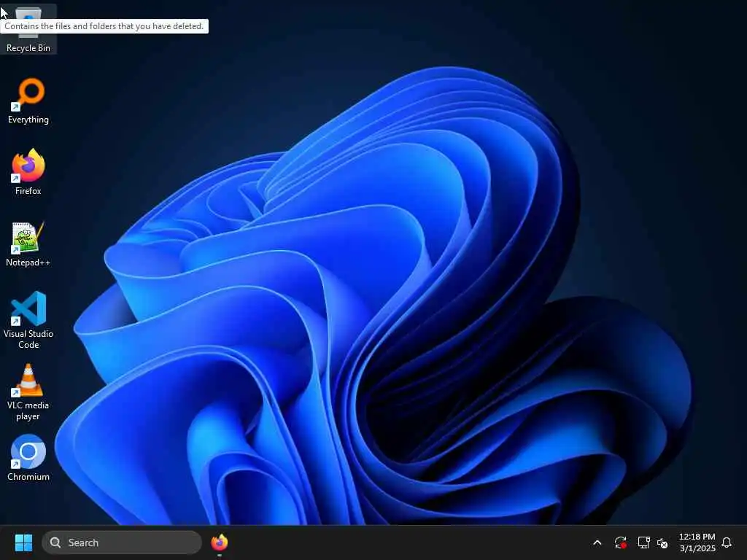Open the Windows Start menu
The image size is (747, 560).
coord(23,542)
